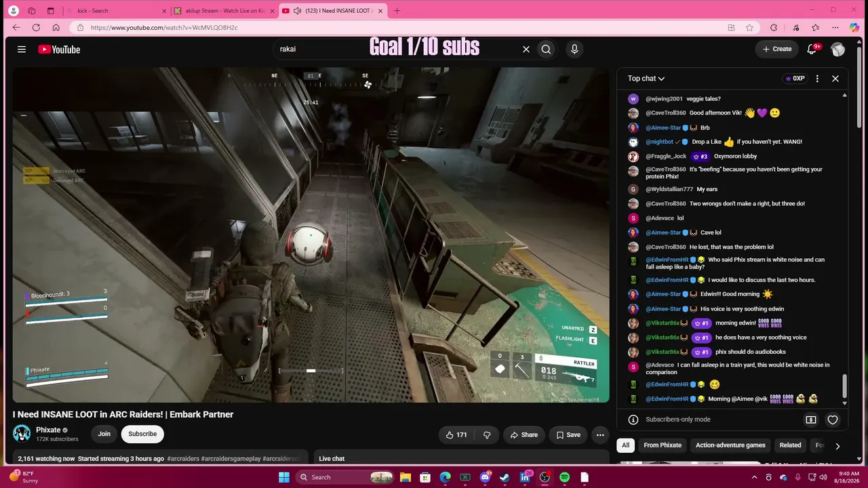Select the From Phixate chip
Screen dimensions: 868x488
[663, 445]
